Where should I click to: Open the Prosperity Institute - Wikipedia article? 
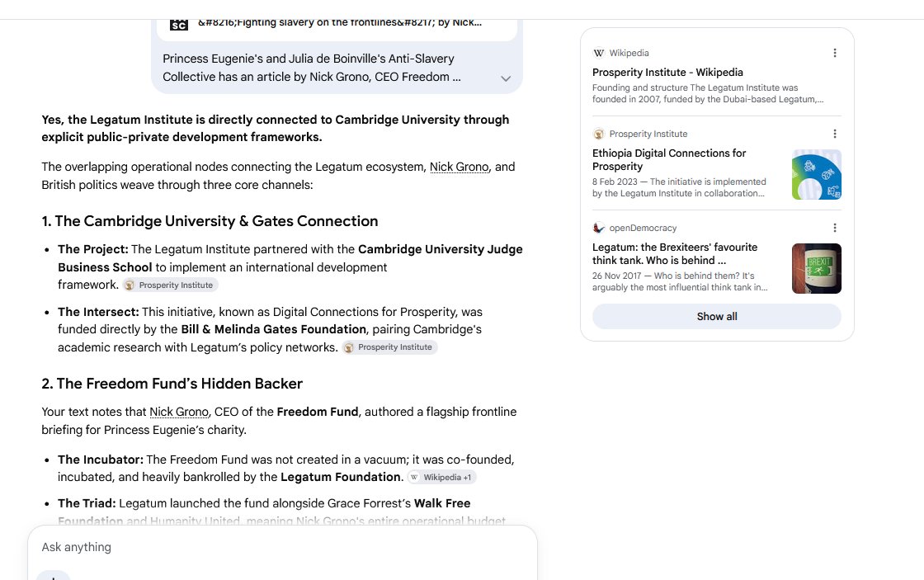coord(667,73)
